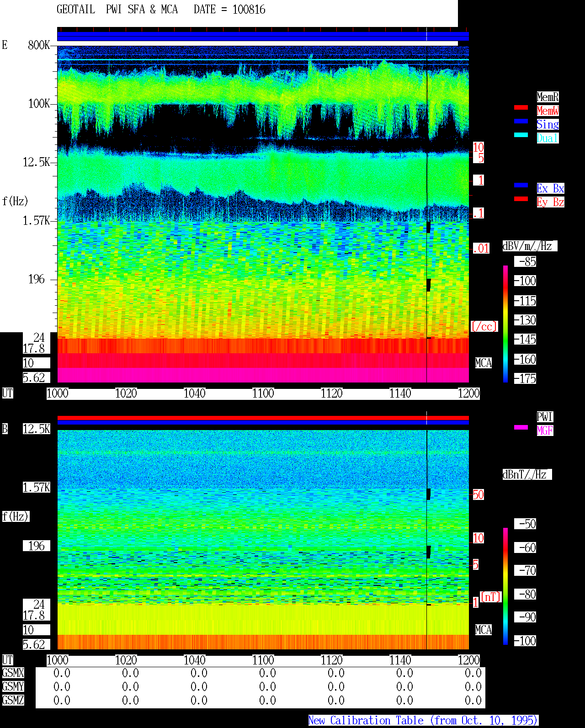585x728 pixels.
Task: Click the magnetic field color scale bar
Action: (x=505, y=586)
